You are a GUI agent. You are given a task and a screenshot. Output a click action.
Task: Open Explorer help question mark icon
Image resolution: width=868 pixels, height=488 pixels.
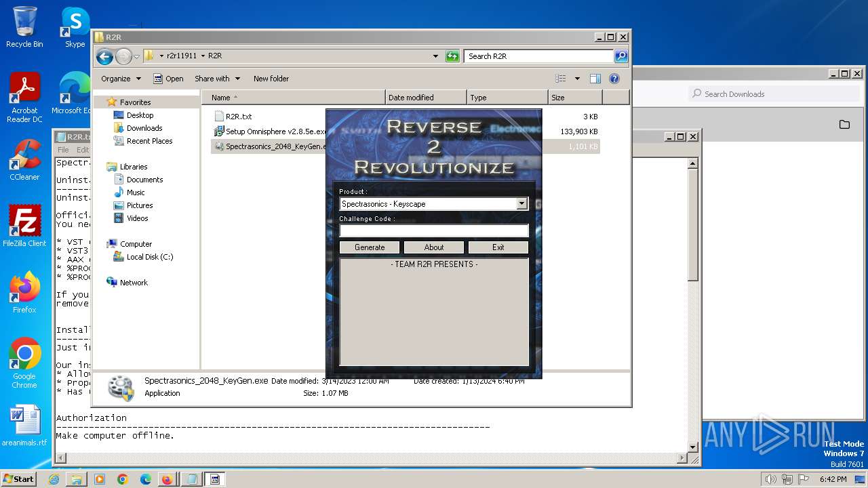614,79
